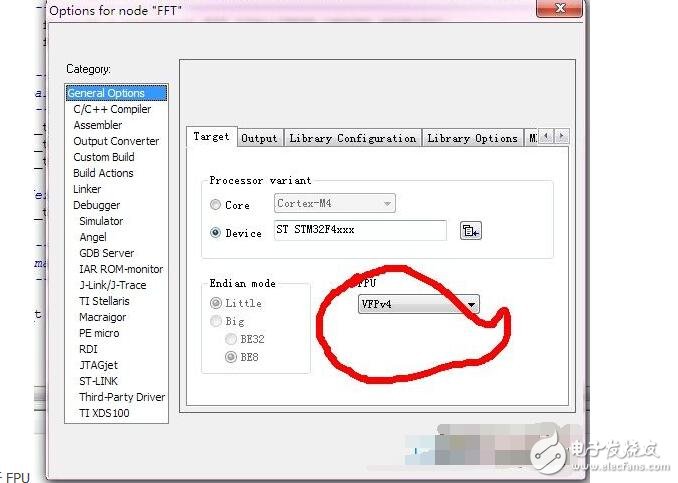
Task: Choose Little endian mode option
Action: pos(216,303)
